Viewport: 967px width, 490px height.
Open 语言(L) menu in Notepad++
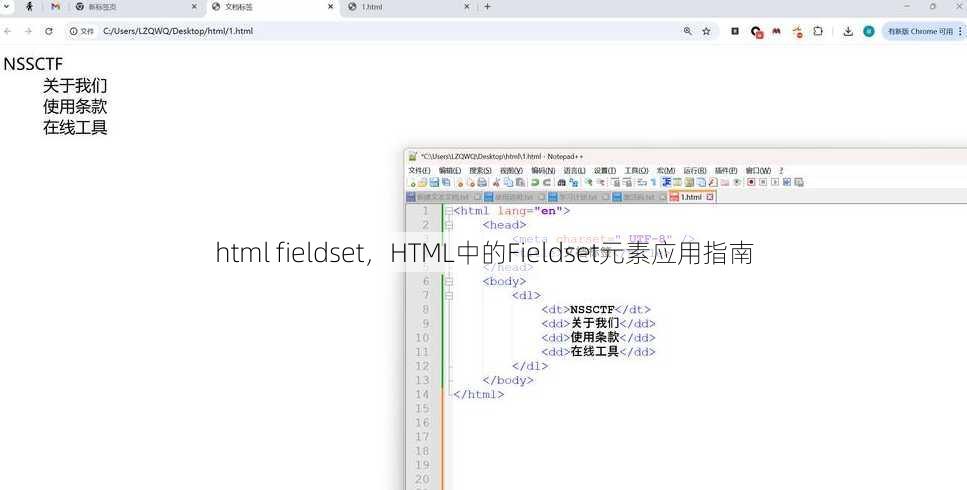click(574, 171)
